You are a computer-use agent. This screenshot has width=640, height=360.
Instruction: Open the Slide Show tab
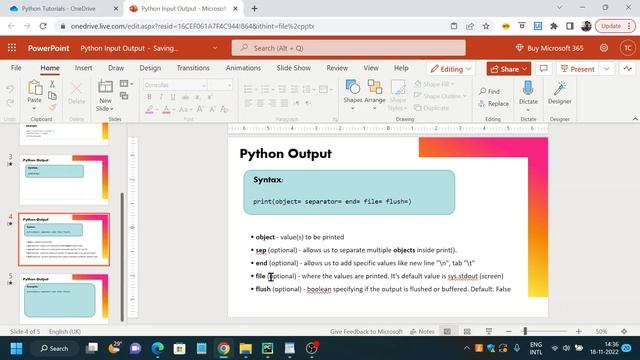click(293, 68)
